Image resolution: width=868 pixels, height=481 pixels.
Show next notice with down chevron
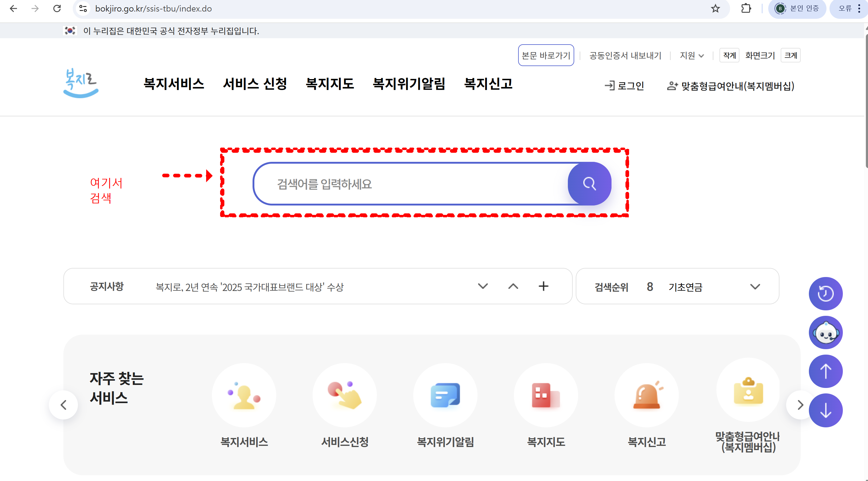pyautogui.click(x=483, y=286)
